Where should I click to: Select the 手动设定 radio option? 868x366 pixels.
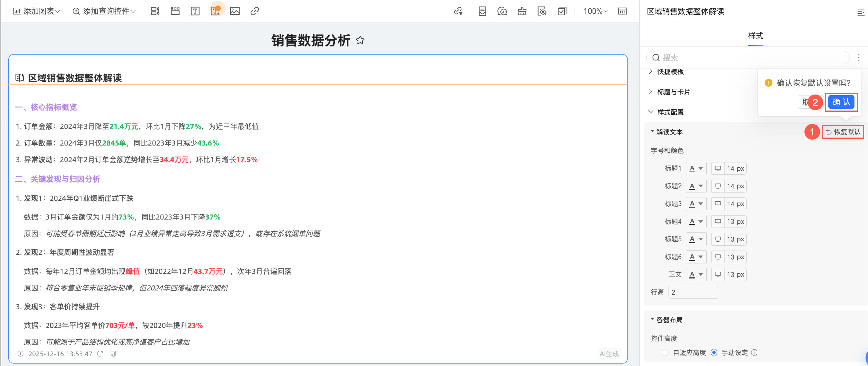[x=714, y=352]
